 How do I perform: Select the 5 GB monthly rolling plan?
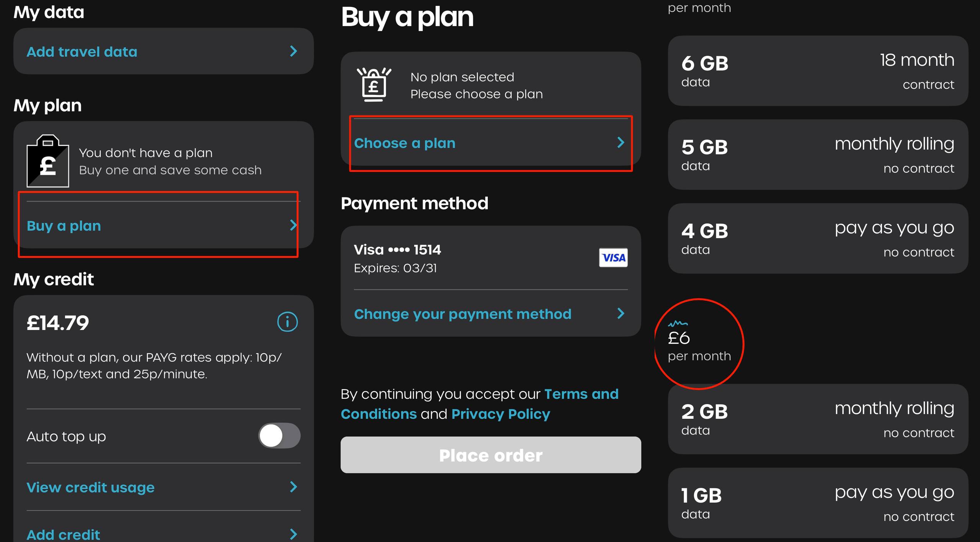(818, 155)
